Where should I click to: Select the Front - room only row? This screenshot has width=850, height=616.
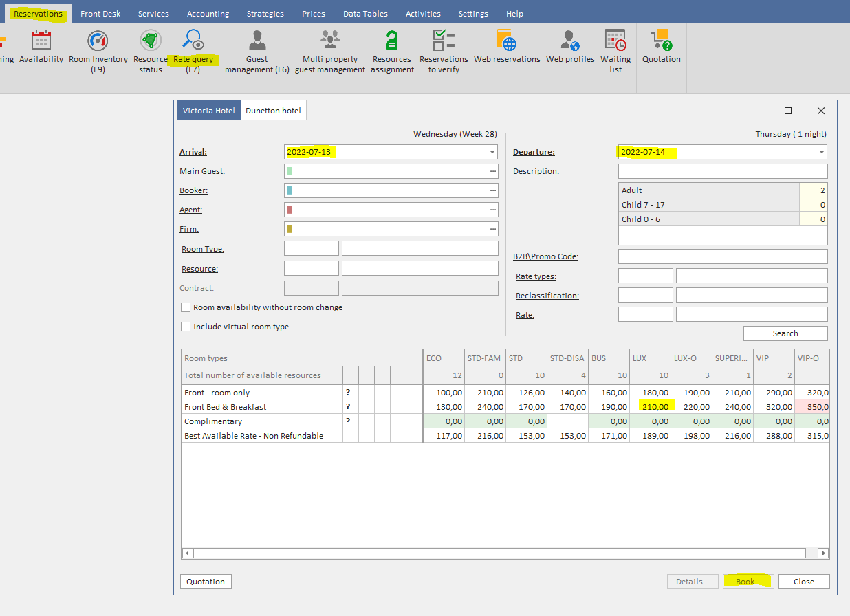[x=505, y=393]
